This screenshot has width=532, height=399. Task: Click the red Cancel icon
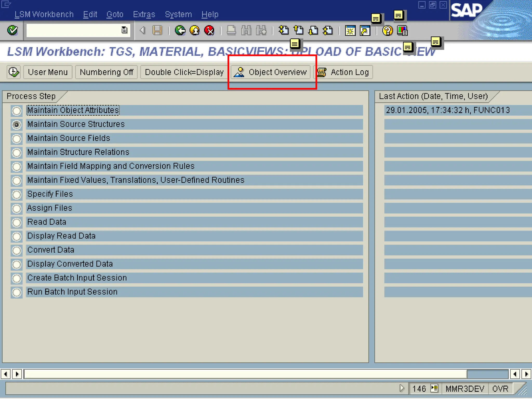tap(209, 30)
